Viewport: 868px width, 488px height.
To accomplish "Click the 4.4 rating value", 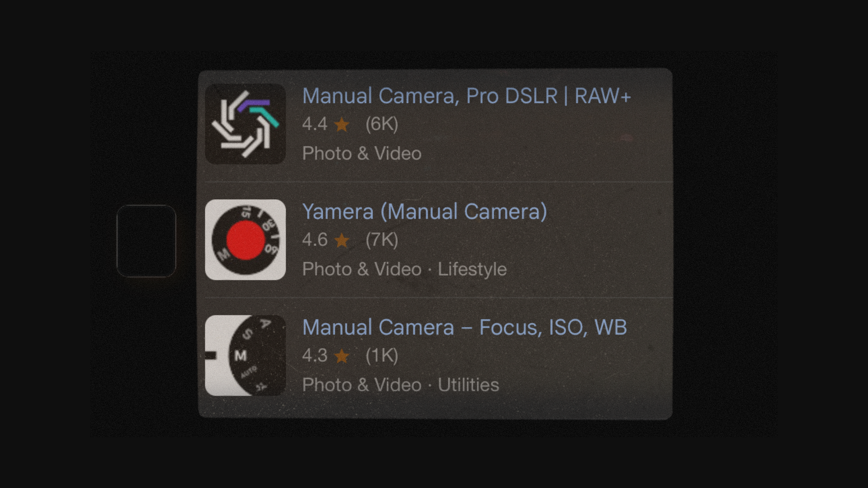I will tap(315, 124).
